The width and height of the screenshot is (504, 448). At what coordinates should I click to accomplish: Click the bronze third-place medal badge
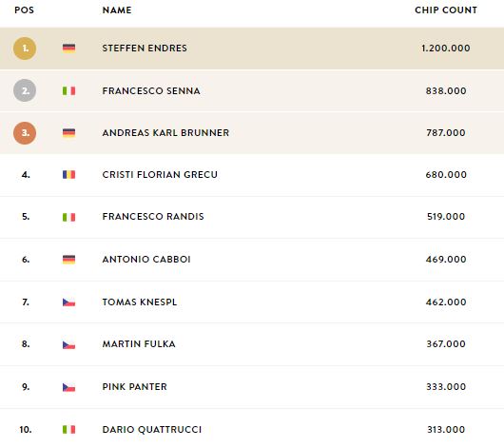coord(25,133)
